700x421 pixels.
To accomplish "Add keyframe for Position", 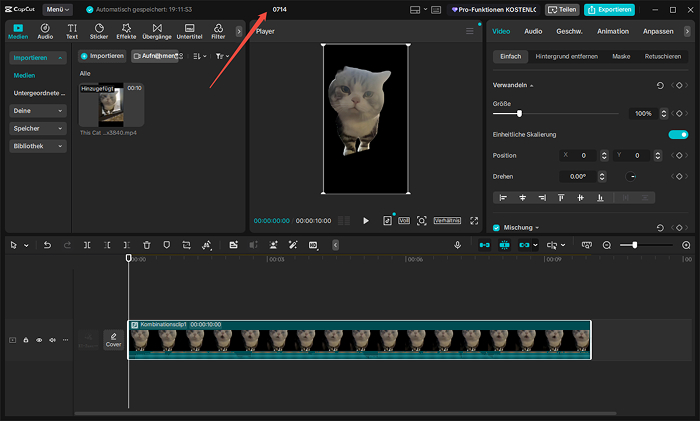I will pyautogui.click(x=679, y=155).
